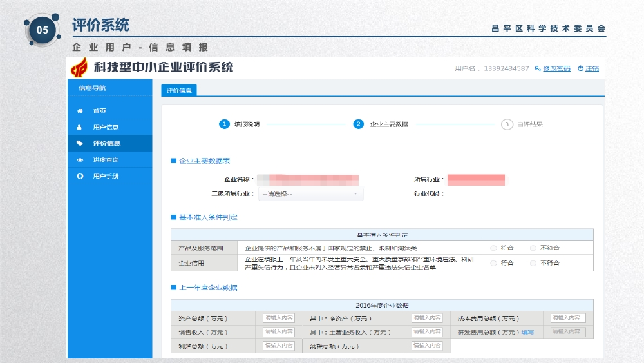This screenshot has width=644, height=363.
Task: Click the key icon for password change
Action: [x=538, y=68]
